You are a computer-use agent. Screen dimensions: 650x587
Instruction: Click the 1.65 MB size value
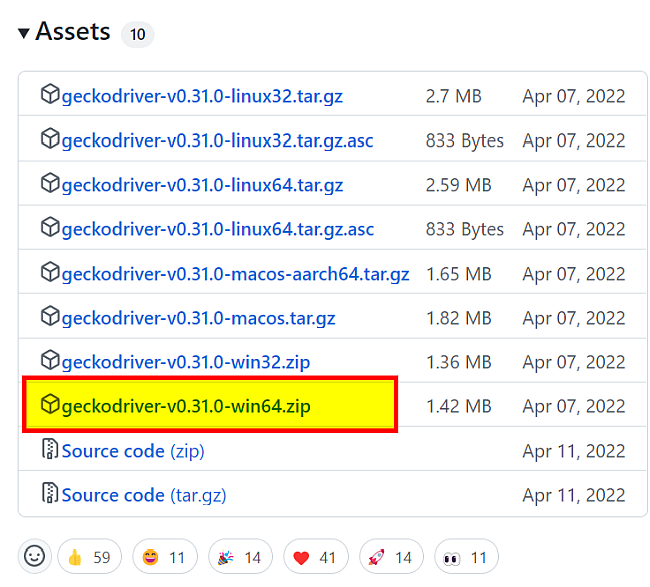459,274
